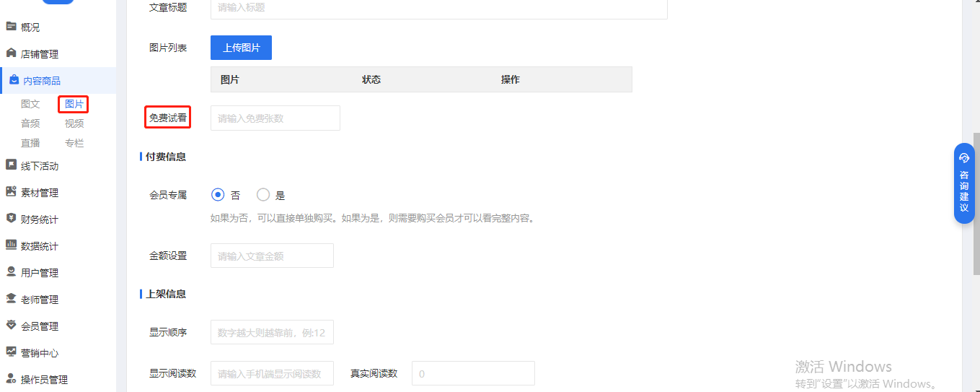The height and width of the screenshot is (392, 980).
Task: Click the 内容商品 bag icon
Action: click(x=14, y=80)
